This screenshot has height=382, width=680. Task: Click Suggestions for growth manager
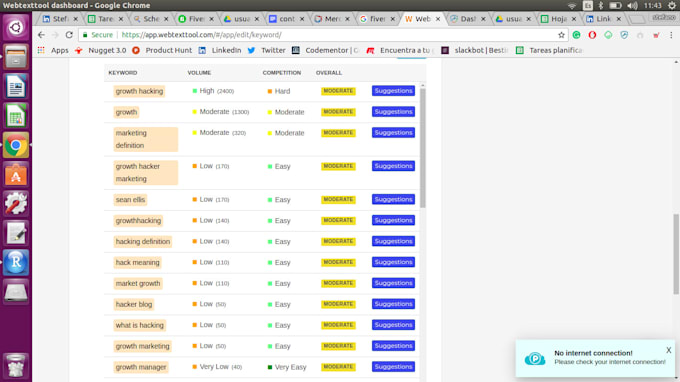[x=393, y=367]
